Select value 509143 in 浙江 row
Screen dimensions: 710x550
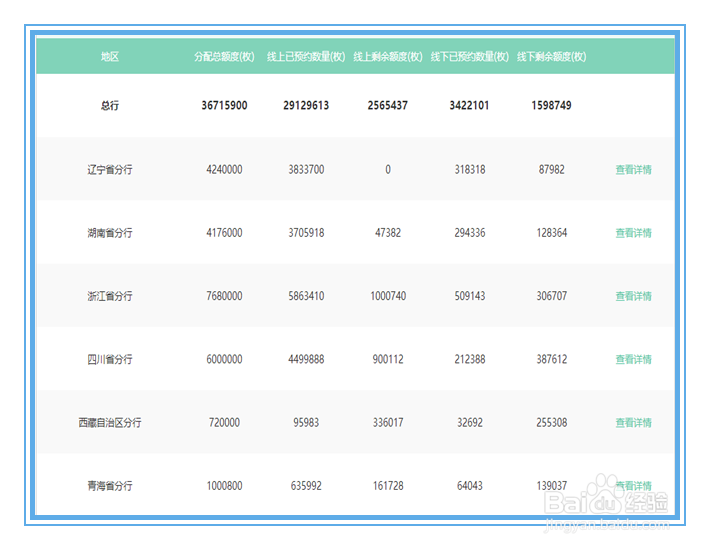[470, 297]
